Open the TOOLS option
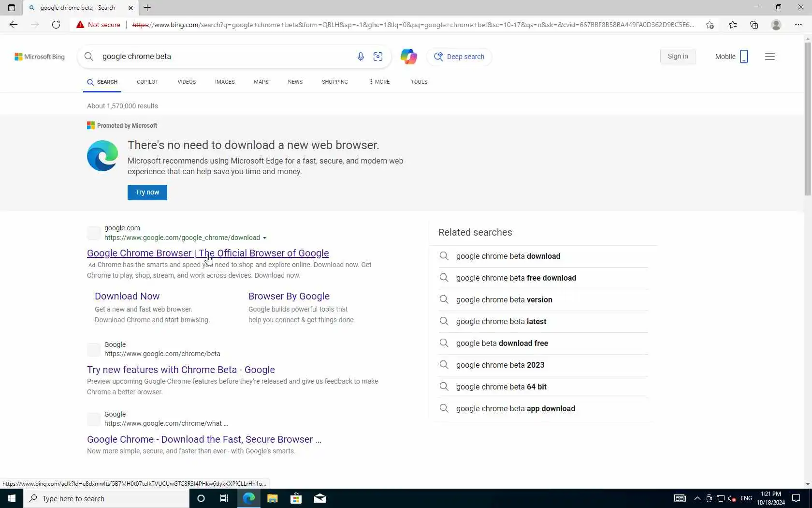Screen dimensions: 812x508 point(419,82)
